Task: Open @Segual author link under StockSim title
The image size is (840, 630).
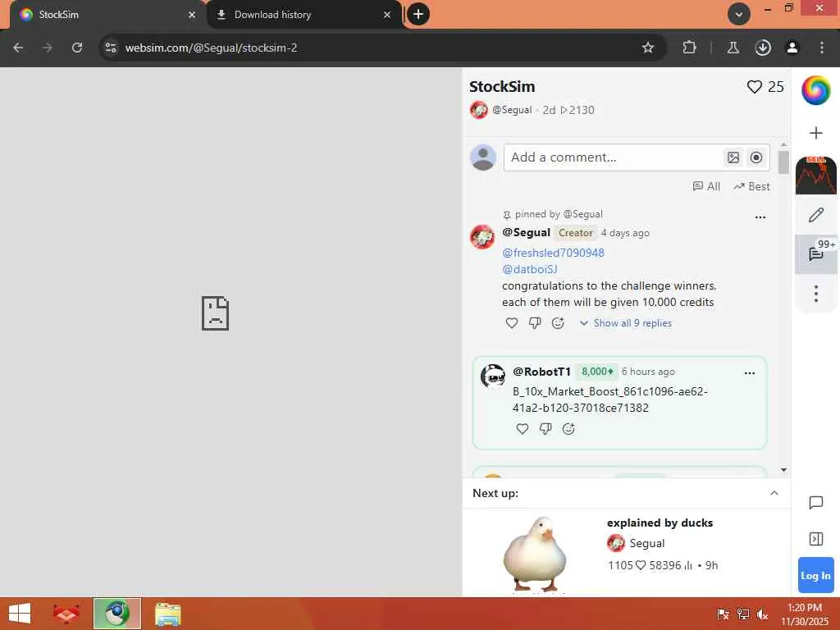Action: pyautogui.click(x=512, y=110)
